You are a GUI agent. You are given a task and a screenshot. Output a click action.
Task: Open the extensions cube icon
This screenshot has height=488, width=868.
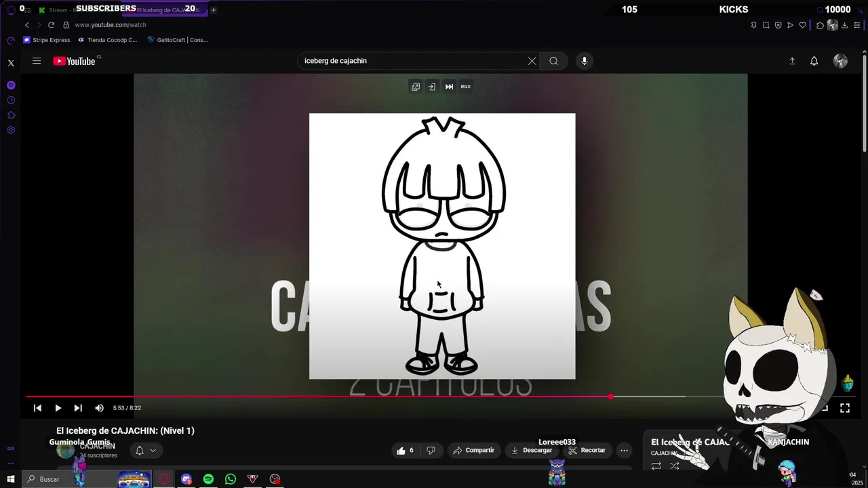820,25
